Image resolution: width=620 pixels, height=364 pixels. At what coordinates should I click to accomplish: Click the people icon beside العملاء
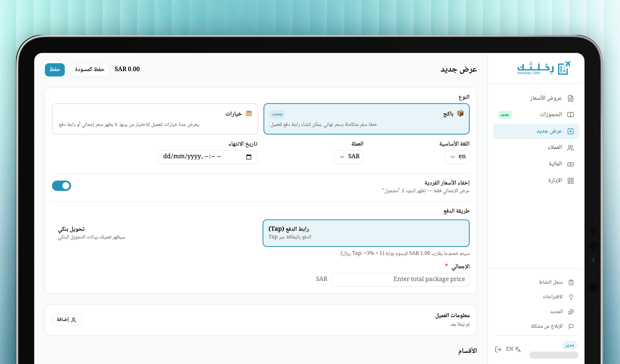570,148
